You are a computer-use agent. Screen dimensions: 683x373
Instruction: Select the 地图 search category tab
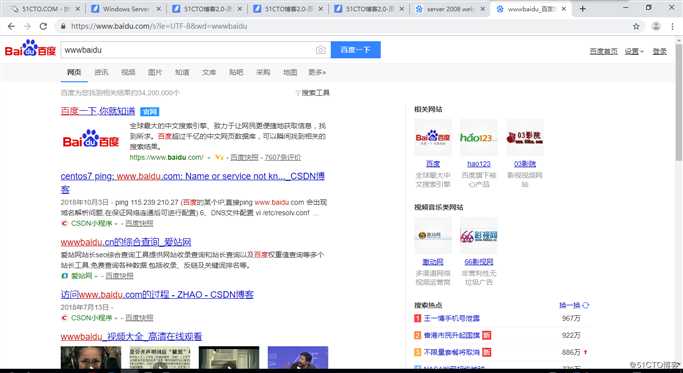click(290, 72)
